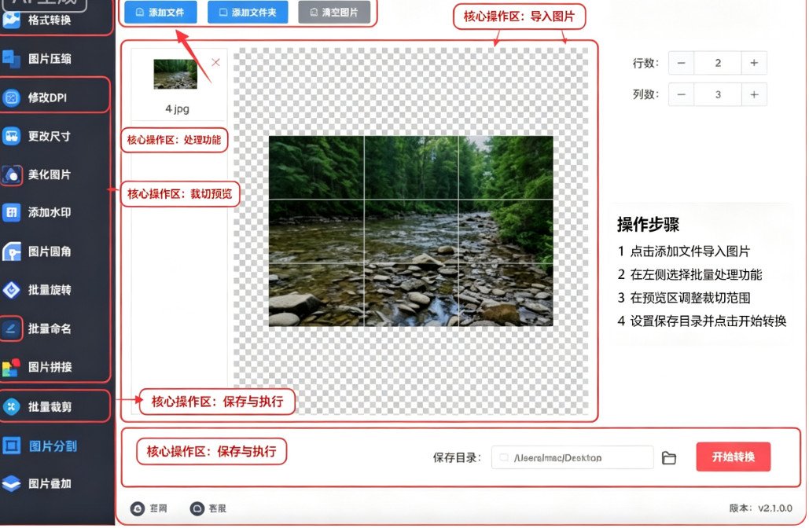The height and width of the screenshot is (532, 809).
Task: Click the 列数 value field showing 3
Action: click(x=718, y=94)
